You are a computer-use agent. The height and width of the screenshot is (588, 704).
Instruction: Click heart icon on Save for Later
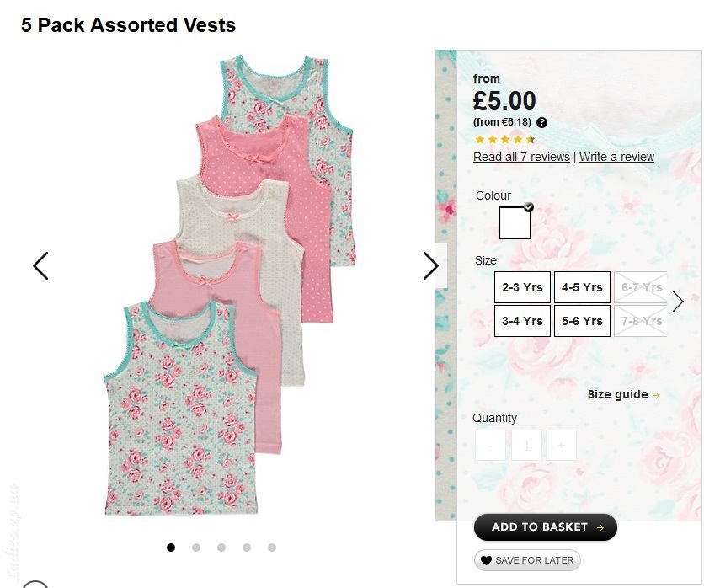point(486,560)
